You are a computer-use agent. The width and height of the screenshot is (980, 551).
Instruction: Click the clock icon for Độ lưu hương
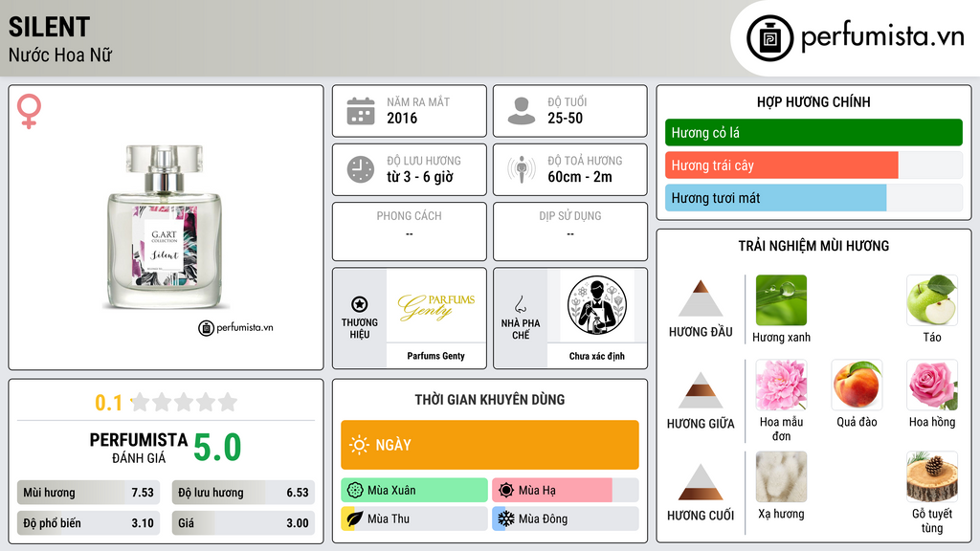tap(361, 169)
